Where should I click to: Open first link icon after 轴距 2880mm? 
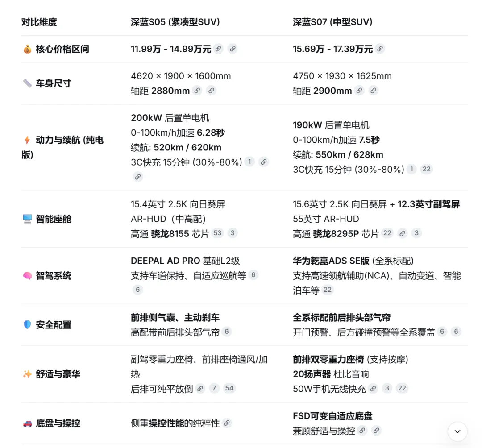coord(197,90)
